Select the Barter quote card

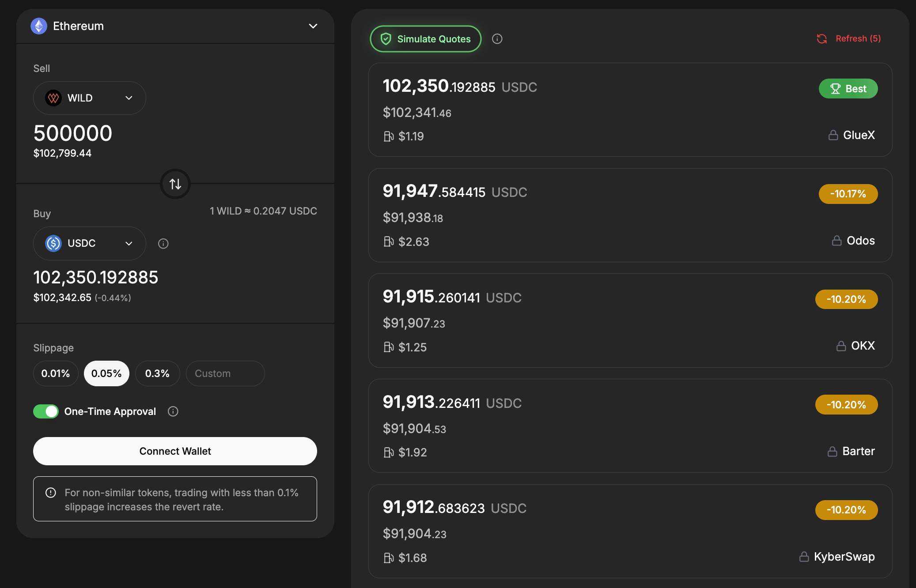tap(630, 426)
